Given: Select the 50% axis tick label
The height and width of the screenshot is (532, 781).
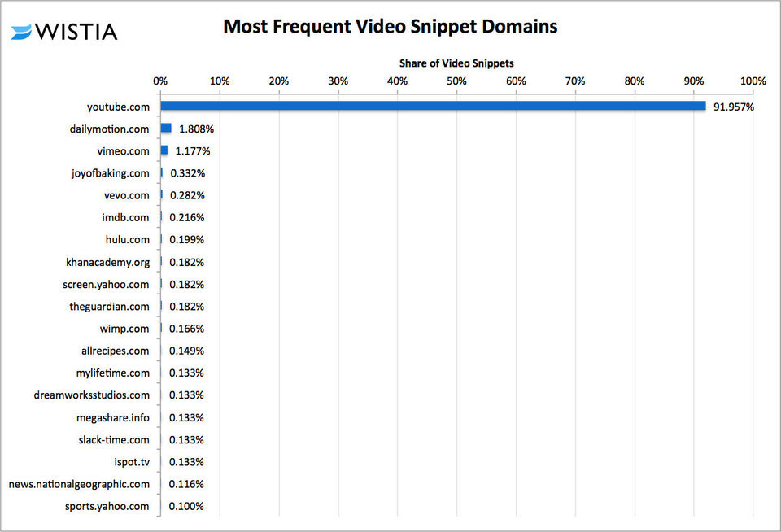Looking at the screenshot, I should [456, 81].
